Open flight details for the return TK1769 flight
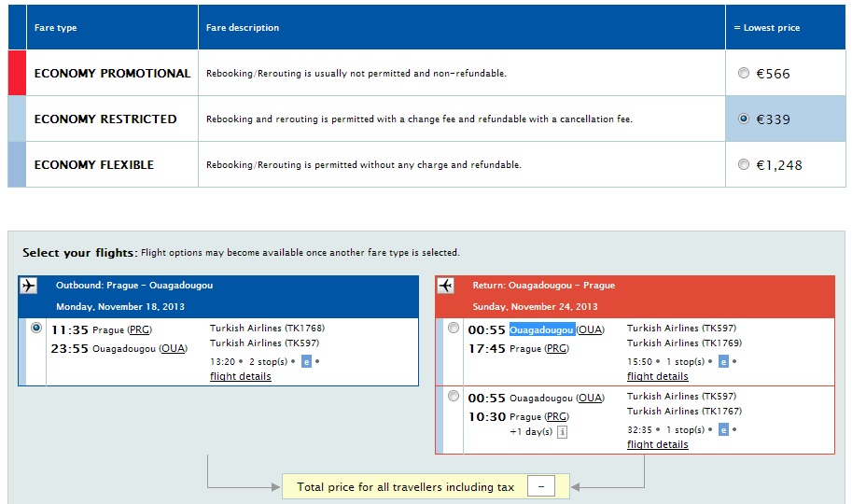 tap(658, 376)
